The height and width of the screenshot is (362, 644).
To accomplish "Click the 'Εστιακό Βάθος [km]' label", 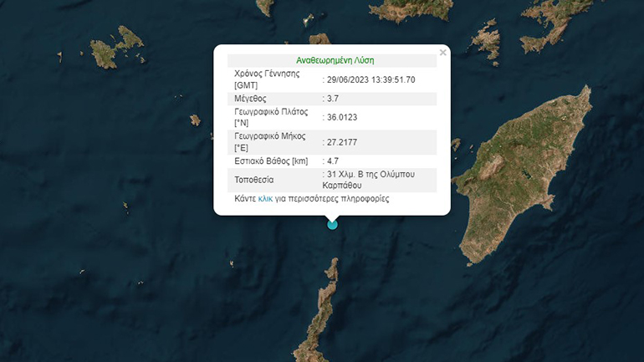I will [273, 161].
